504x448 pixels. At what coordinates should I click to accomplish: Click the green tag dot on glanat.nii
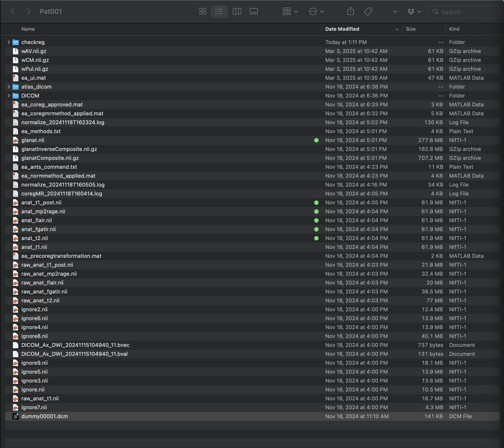click(x=316, y=140)
